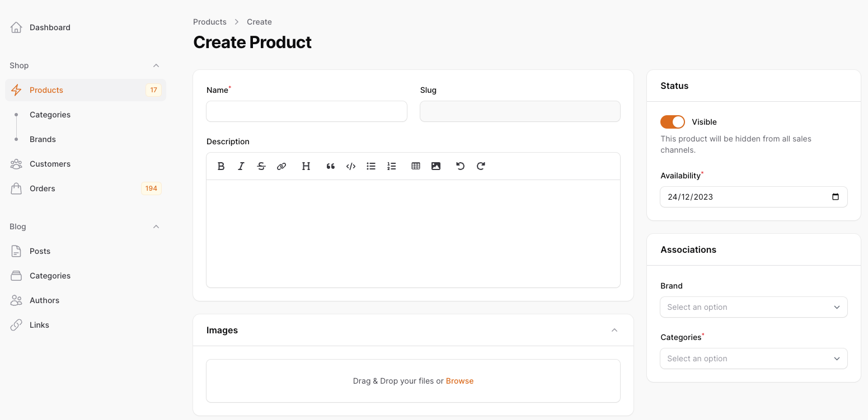Screen dimensions: 868x420
Task: Open Orders from the sidebar
Action: pyautogui.click(x=86, y=188)
